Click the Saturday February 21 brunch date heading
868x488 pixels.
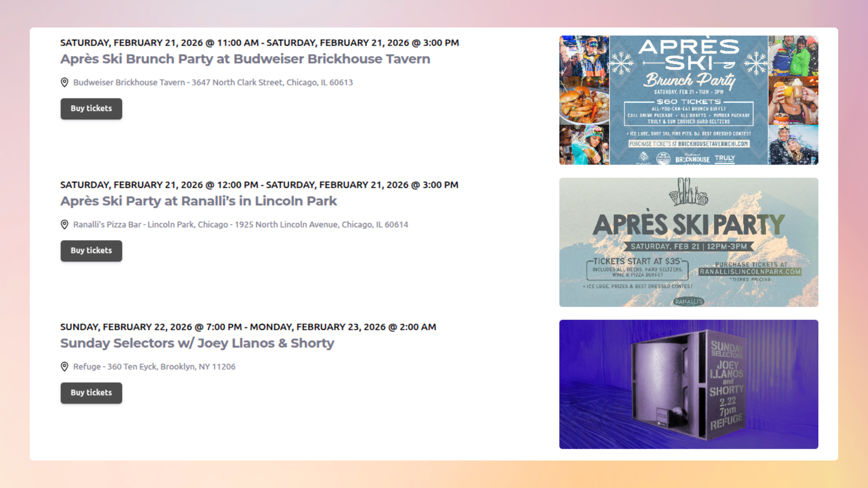259,42
